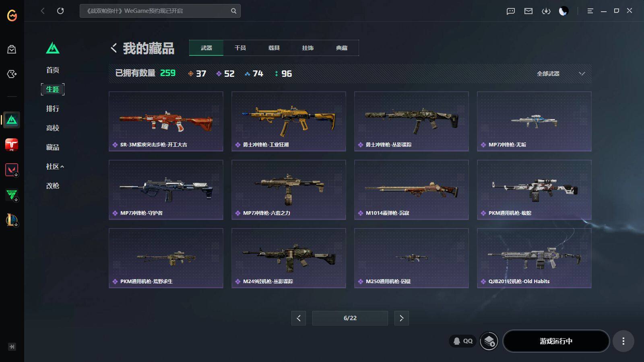Select the SR-3M 开工大吉 weapon card

click(166, 121)
